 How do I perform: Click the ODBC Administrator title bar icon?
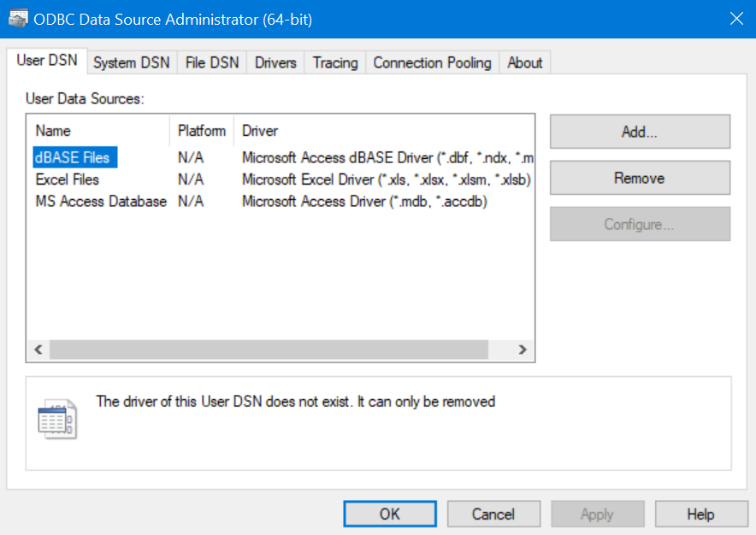pos(18,19)
